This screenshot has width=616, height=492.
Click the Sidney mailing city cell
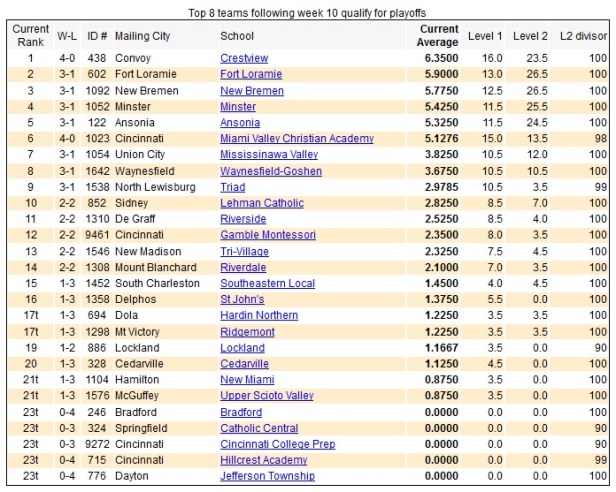tap(132, 203)
